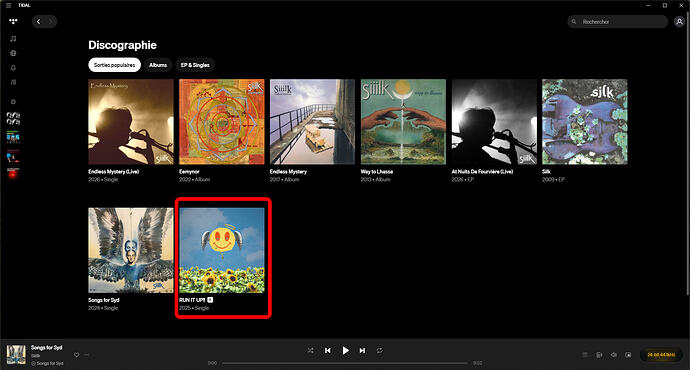Open the blue figures playlist thumbnail in sidebar
The image size is (690, 370).
coord(13,137)
